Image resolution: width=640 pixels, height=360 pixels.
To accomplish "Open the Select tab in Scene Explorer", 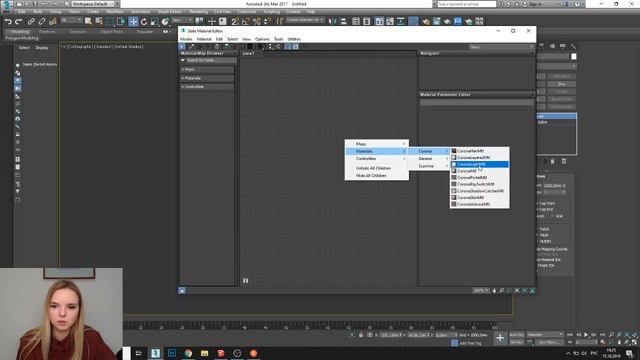I will click(24, 48).
